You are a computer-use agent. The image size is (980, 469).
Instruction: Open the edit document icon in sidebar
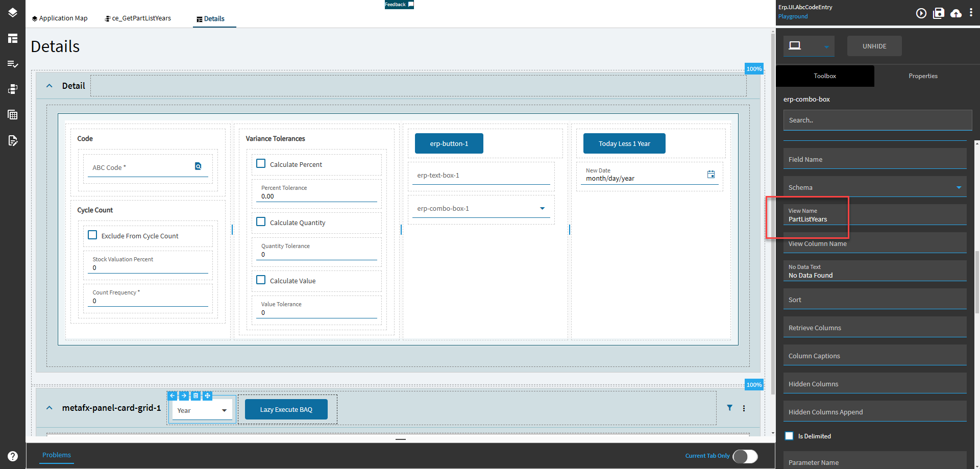(13, 140)
